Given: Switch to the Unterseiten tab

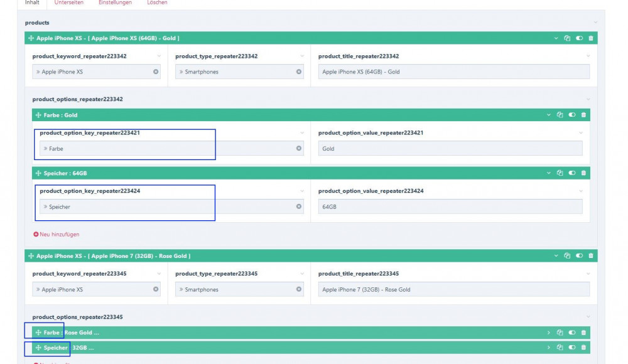Looking at the screenshot, I should click(68, 3).
